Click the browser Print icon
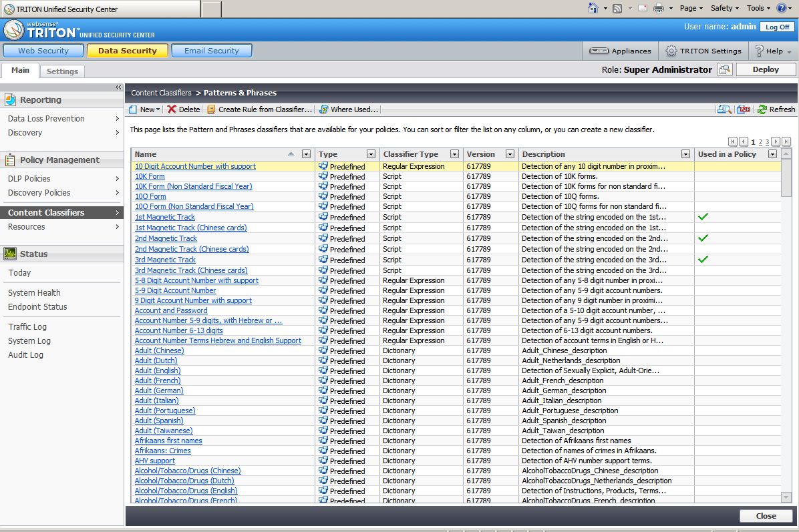Viewport: 799px width, 532px height. pos(659,8)
